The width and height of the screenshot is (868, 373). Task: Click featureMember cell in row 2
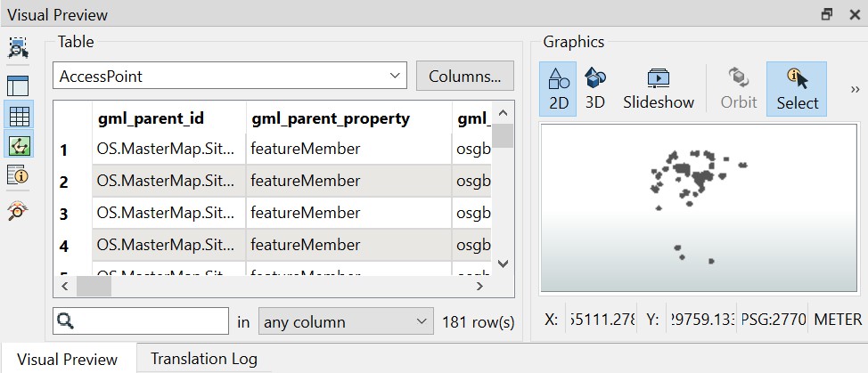coord(348,181)
